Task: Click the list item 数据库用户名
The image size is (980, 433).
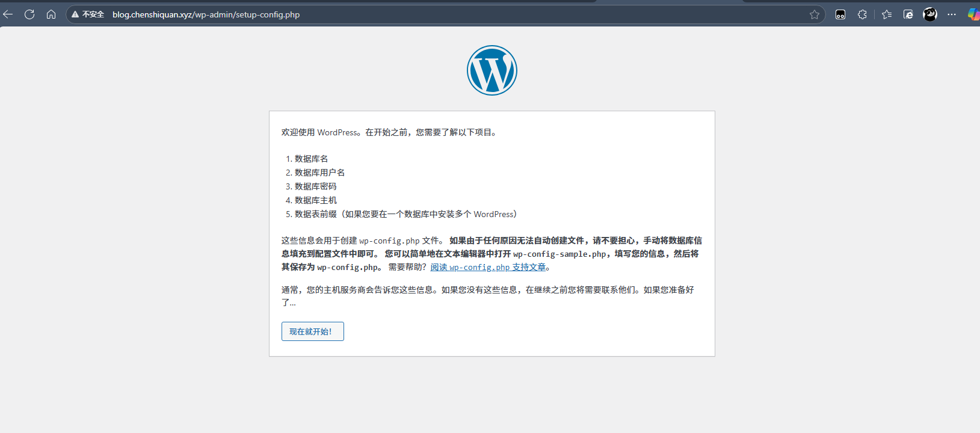Action: (319, 173)
